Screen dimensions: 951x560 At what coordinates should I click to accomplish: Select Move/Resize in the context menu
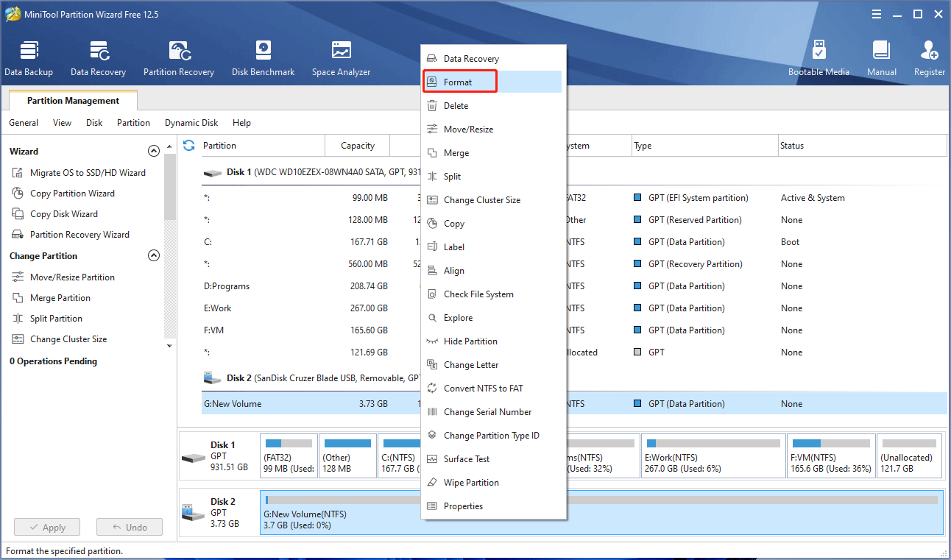[493, 130]
